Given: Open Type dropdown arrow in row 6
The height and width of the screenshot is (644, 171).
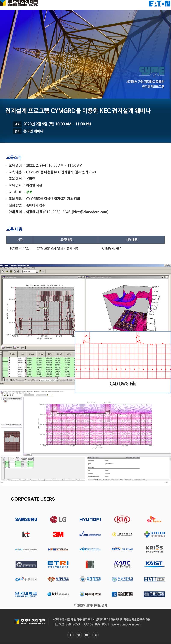Looking at the screenshot, I should click(x=25, y=370).
